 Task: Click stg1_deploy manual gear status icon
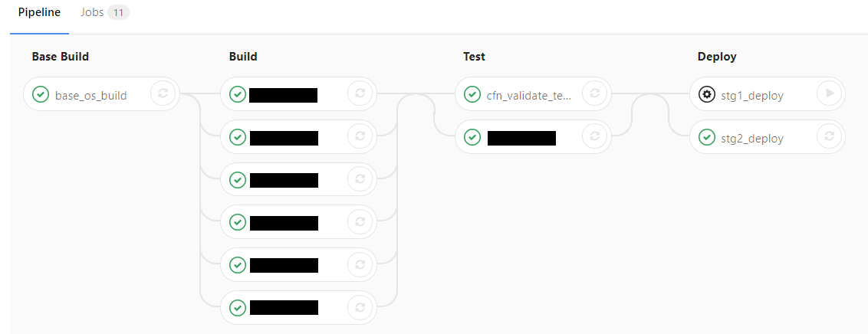708,95
